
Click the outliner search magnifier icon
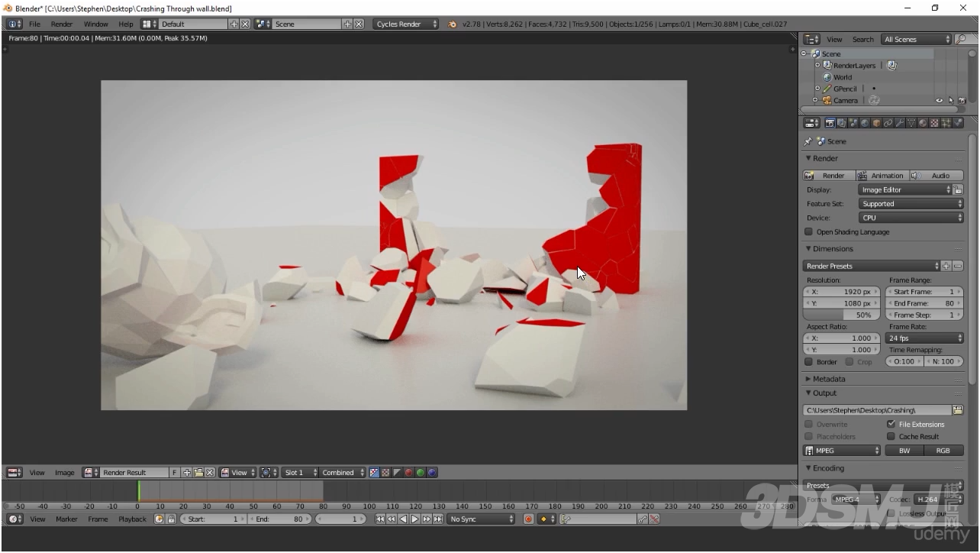tap(962, 39)
